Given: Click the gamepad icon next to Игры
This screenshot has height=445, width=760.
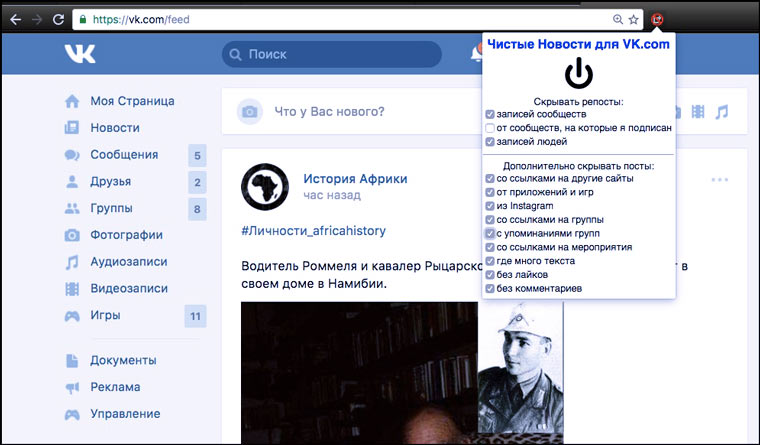Looking at the screenshot, I should [x=72, y=316].
